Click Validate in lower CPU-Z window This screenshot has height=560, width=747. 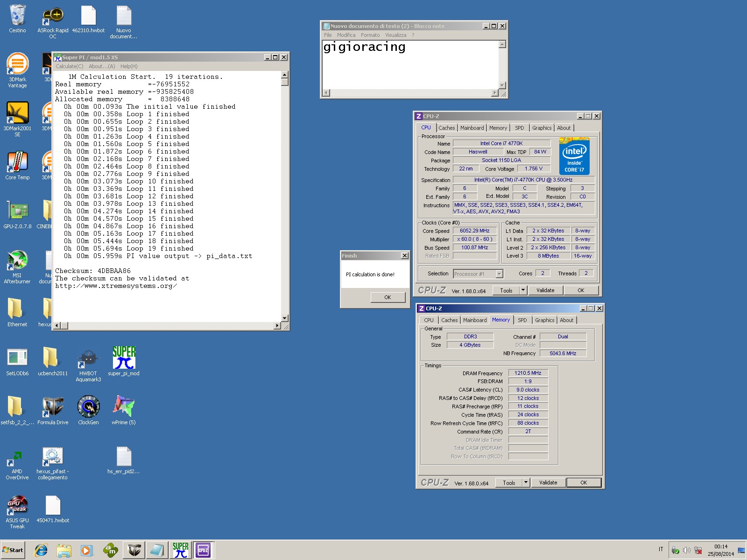click(548, 483)
